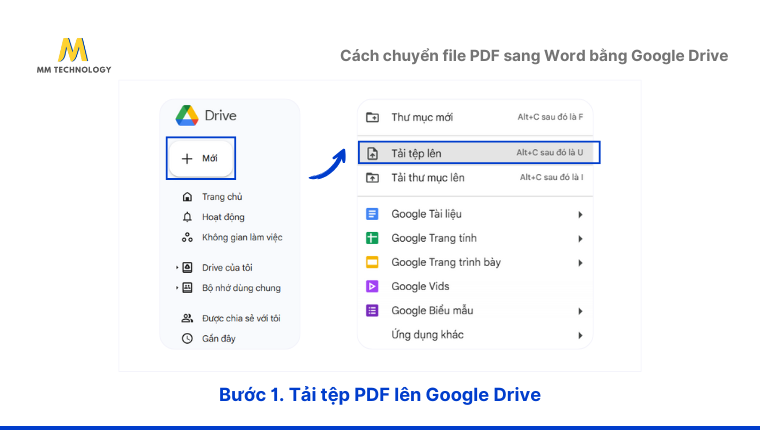This screenshot has height=430, width=760.
Task: Open the Google Trang tính submenu arrow
Action: (580, 239)
